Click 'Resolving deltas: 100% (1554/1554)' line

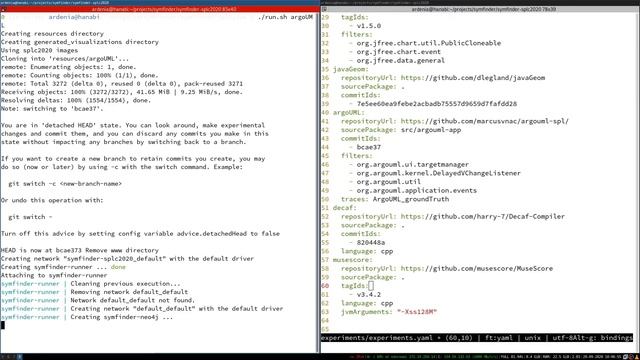coord(76,100)
